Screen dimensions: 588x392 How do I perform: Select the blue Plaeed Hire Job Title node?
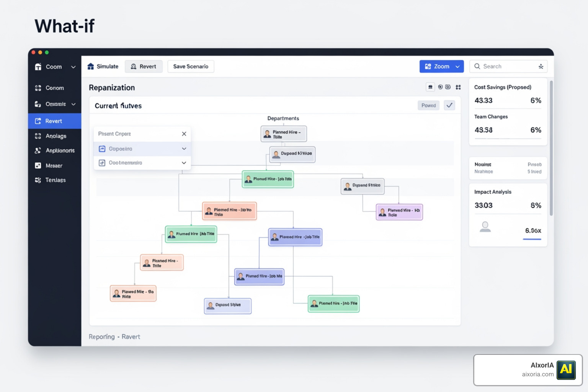(295, 237)
